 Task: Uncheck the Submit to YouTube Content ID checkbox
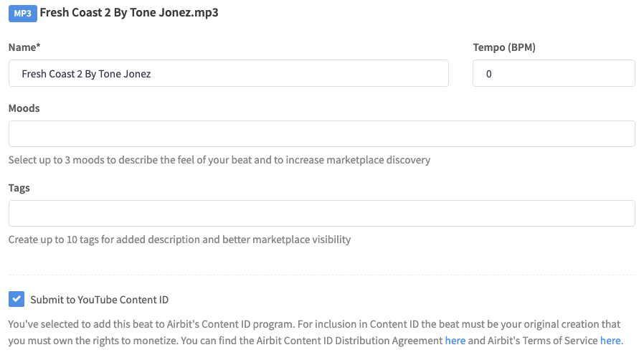point(16,299)
